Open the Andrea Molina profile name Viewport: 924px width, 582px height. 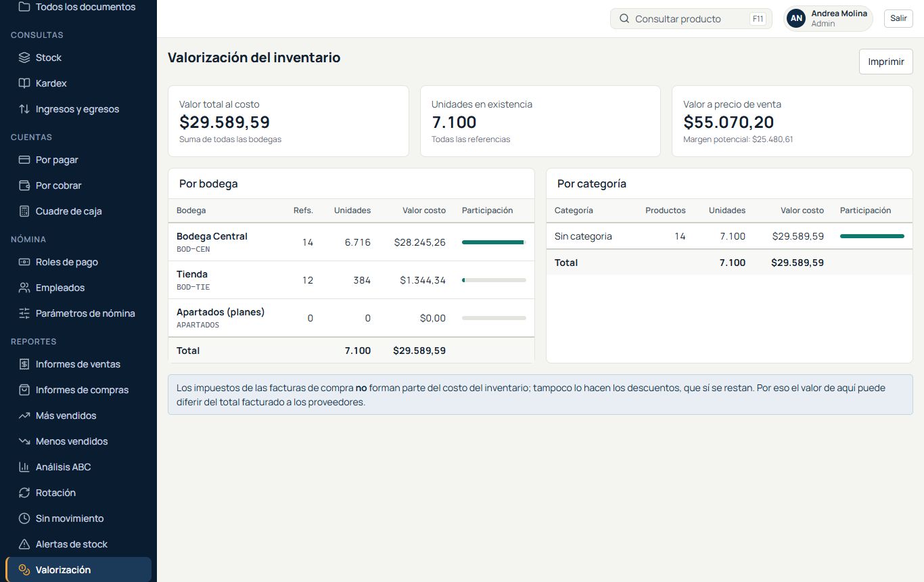pos(839,14)
